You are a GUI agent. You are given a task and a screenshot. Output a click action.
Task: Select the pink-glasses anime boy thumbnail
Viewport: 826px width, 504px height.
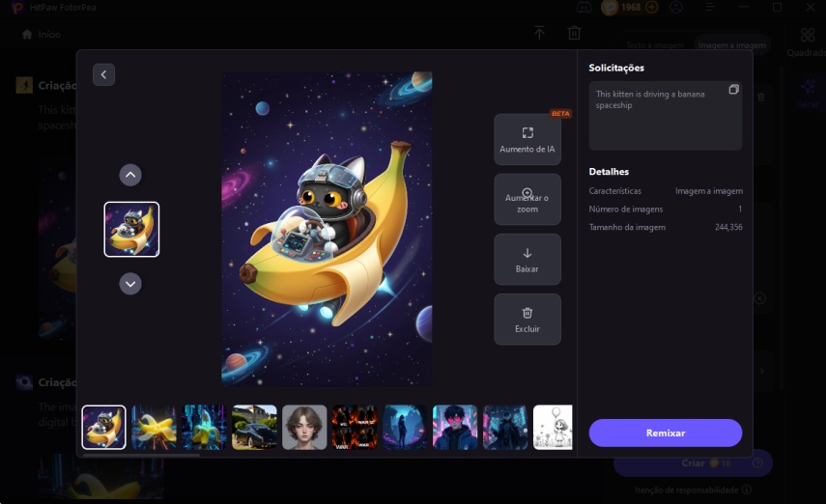pos(455,427)
